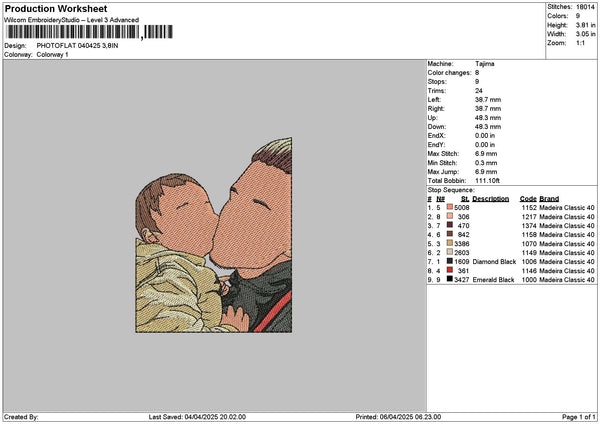Click the Height value '3.81 in'

(x=585, y=25)
